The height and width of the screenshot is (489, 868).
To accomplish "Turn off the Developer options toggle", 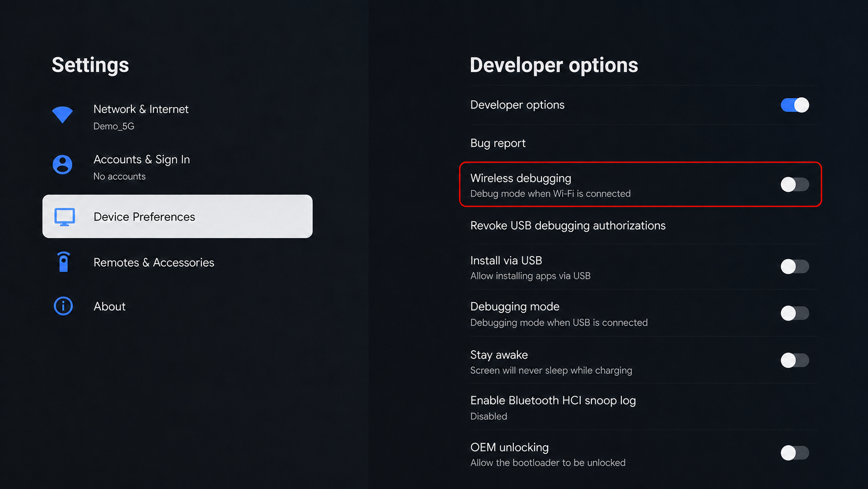I will click(x=795, y=105).
